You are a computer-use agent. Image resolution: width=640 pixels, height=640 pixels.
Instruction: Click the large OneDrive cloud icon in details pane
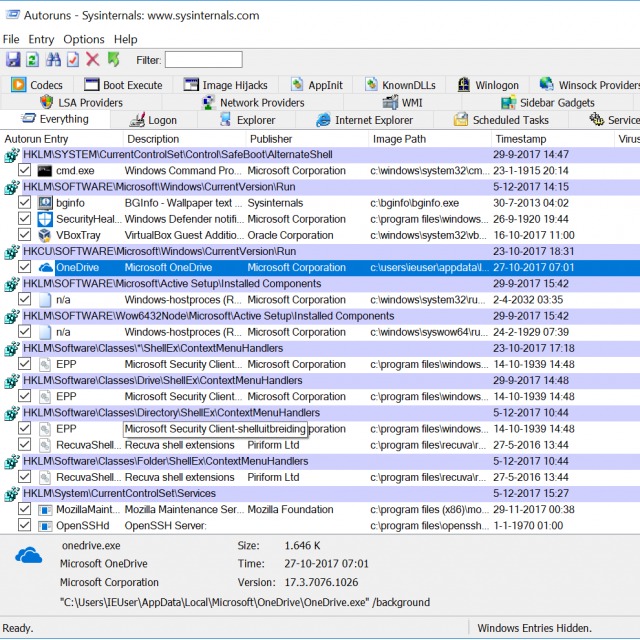tap(28, 556)
